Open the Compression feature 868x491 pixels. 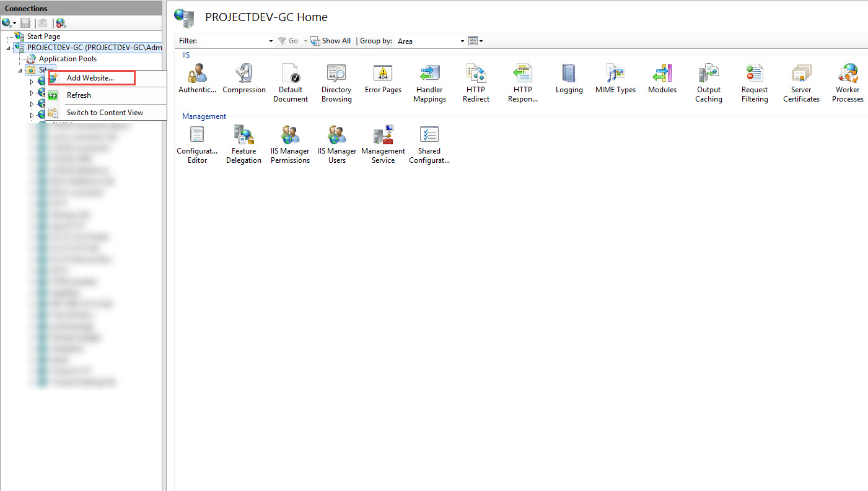pyautogui.click(x=243, y=79)
